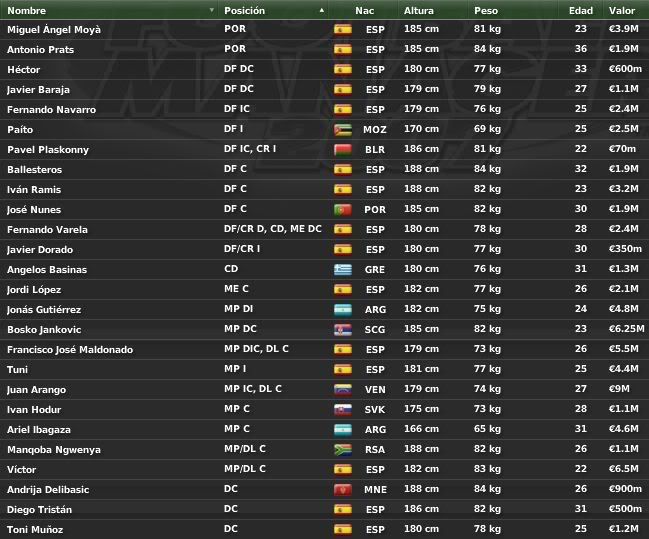Select player Javier Dorado
Image resolution: width=649 pixels, height=539 pixels.
tap(40, 250)
